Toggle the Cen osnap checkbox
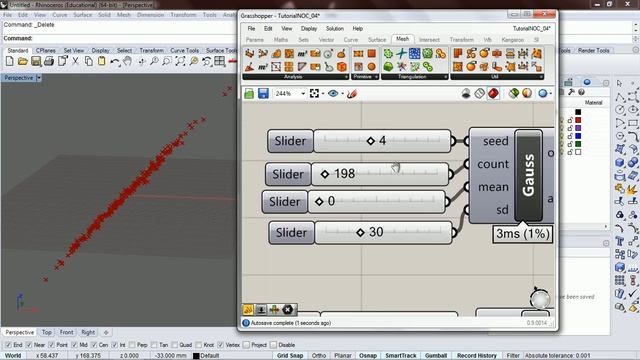Screen dimensions: 640x360 coord(94,345)
